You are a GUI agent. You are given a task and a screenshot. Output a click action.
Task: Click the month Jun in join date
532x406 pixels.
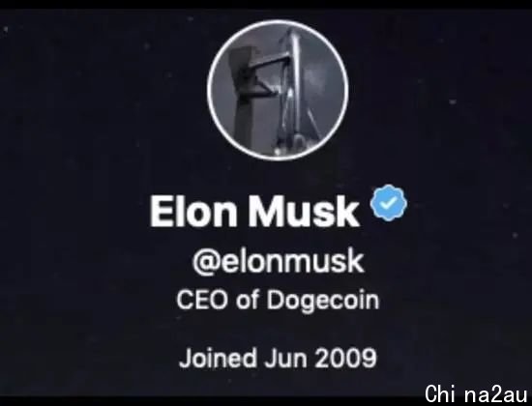(285, 359)
